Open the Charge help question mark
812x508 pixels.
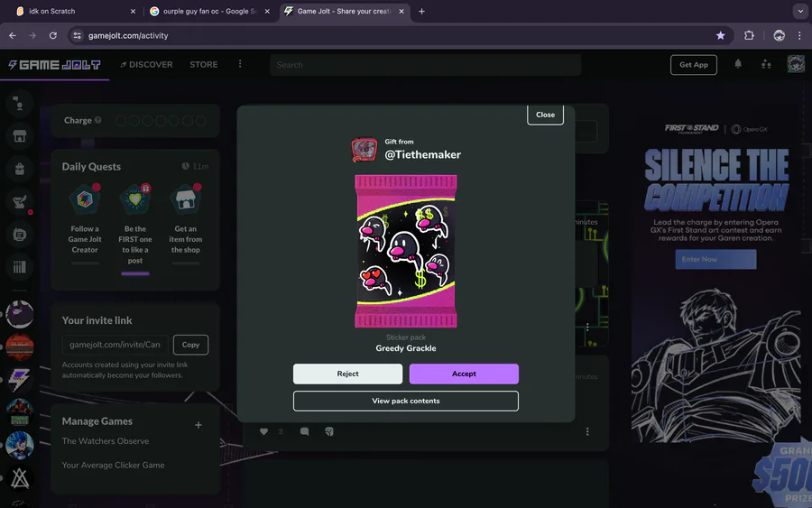click(97, 120)
